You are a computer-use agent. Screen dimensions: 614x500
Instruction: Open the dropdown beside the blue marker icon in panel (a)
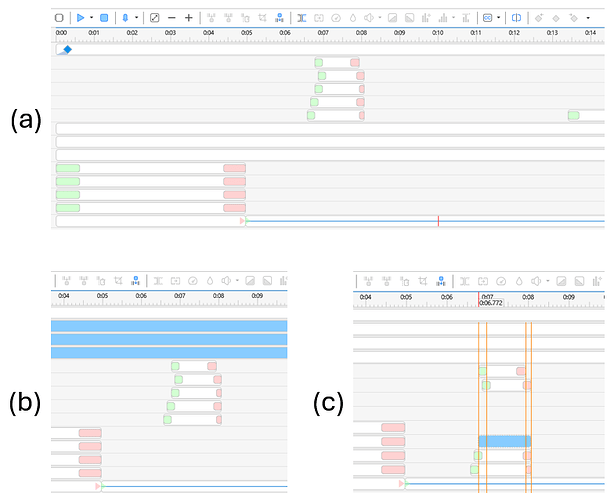136,18
